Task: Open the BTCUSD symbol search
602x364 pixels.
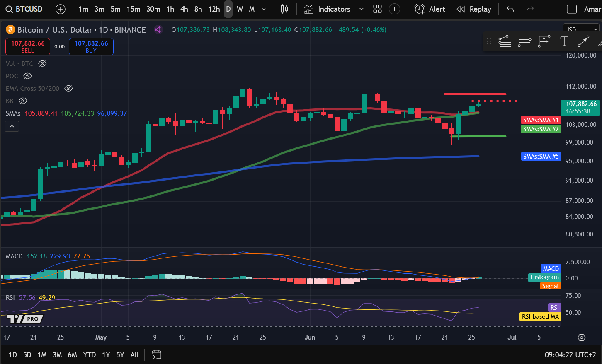Action: (24, 9)
